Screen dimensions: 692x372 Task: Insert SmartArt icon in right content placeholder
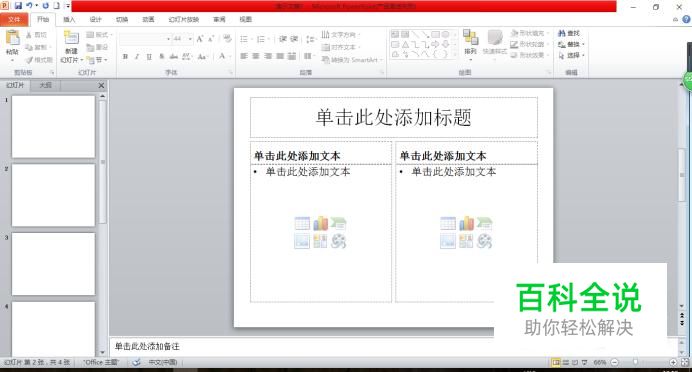(484, 223)
